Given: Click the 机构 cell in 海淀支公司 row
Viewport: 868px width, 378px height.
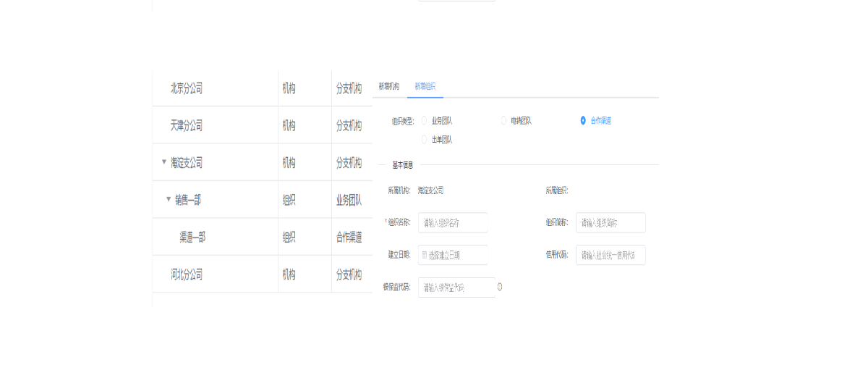Looking at the screenshot, I should click(x=289, y=163).
